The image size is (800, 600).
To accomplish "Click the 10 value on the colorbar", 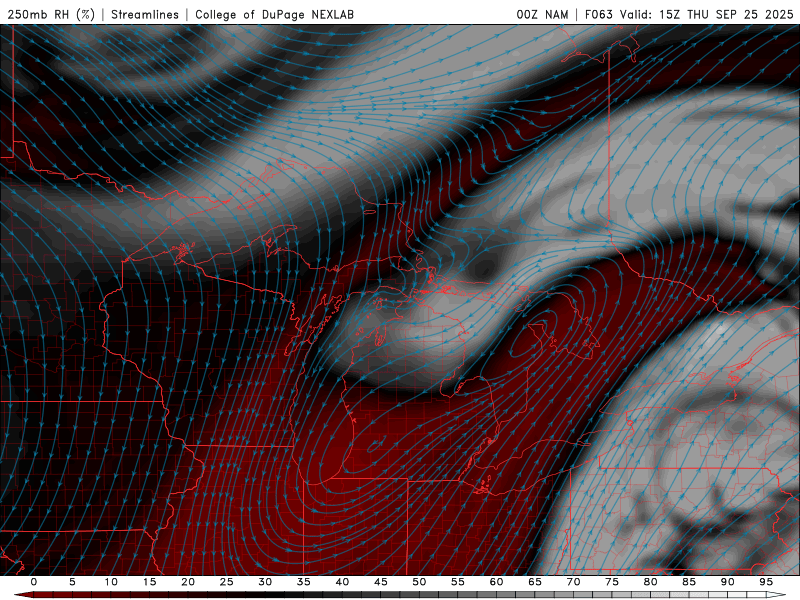I will pyautogui.click(x=111, y=582).
